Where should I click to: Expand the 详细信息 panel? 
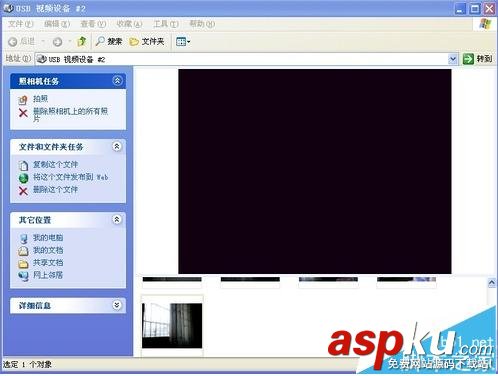(x=117, y=305)
